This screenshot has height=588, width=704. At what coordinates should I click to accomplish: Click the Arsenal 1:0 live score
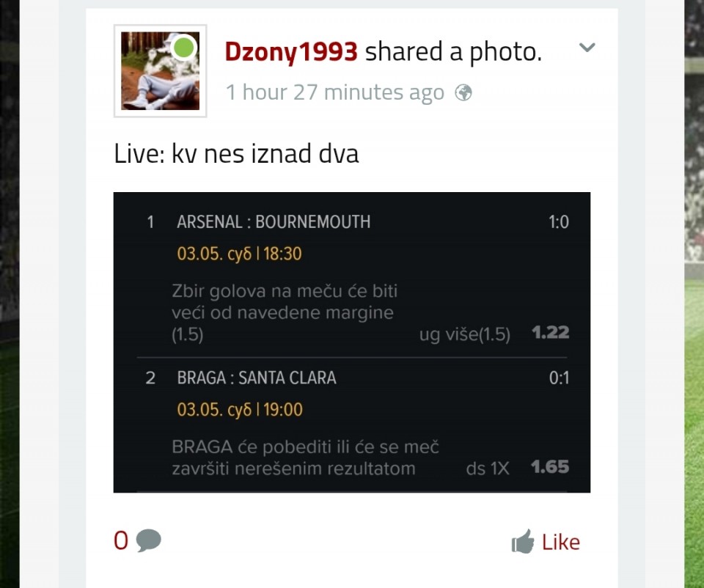pyautogui.click(x=559, y=221)
